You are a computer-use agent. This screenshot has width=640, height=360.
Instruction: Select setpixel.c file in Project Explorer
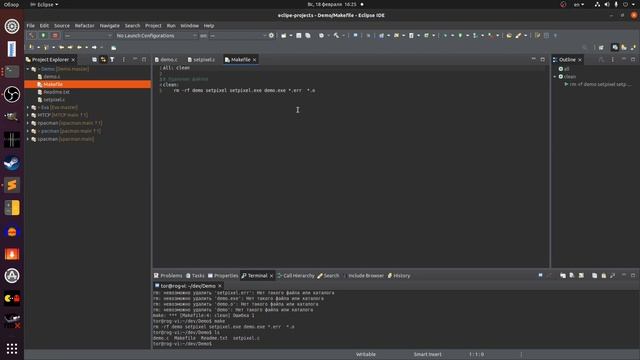pyautogui.click(x=54, y=100)
